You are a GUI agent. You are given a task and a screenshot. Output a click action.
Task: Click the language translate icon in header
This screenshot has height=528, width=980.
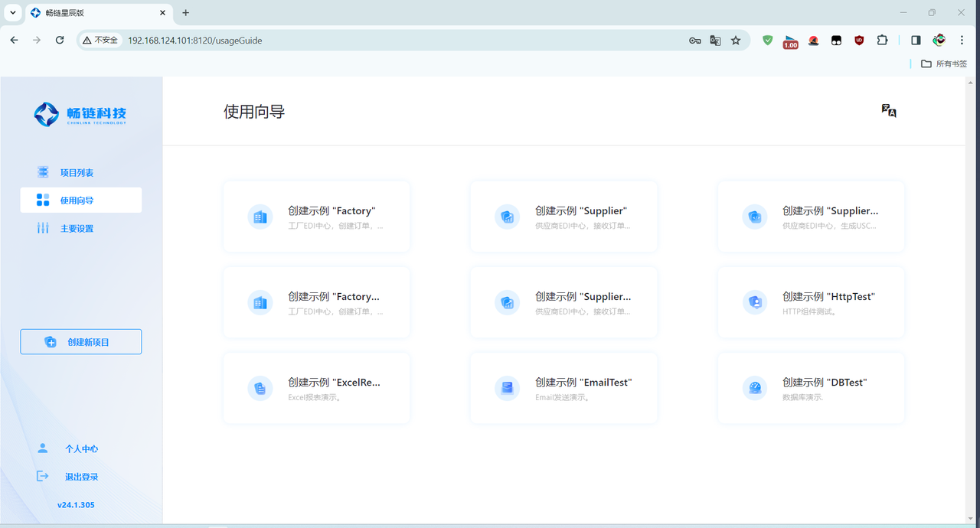[888, 111]
